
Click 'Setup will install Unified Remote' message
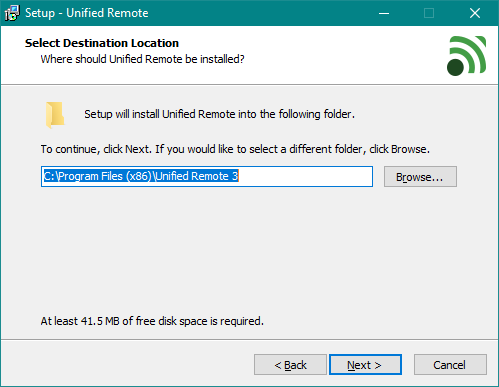coord(219,114)
